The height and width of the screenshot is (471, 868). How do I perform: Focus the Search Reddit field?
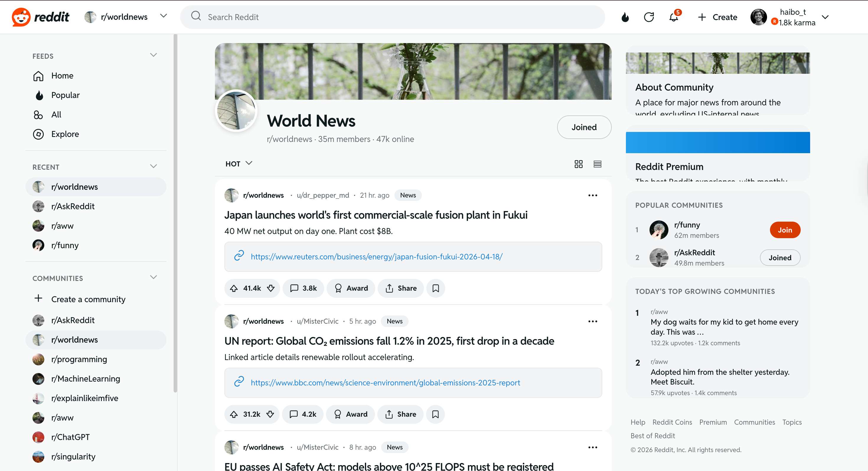(x=392, y=17)
